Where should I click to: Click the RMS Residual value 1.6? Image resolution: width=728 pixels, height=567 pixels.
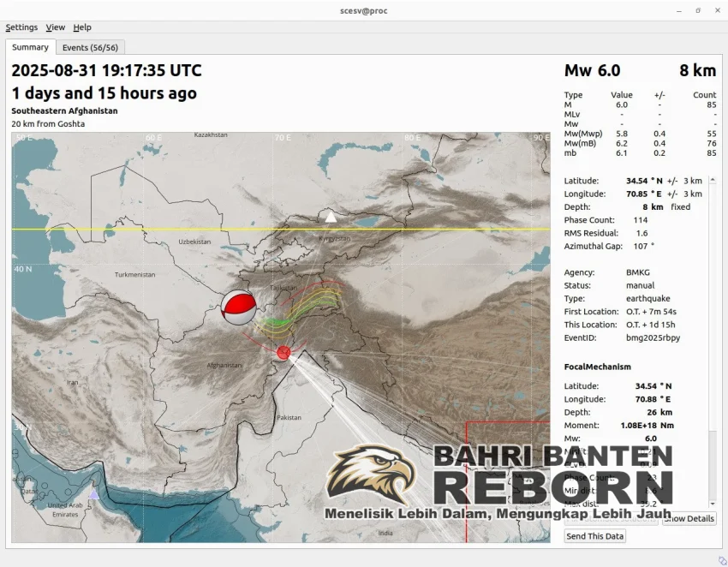coord(641,233)
